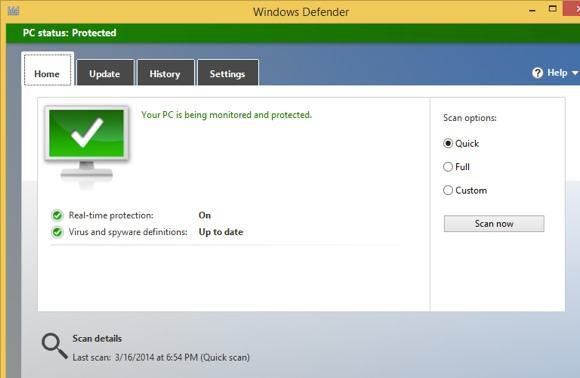Expand the Help dropdown arrow

(575, 73)
